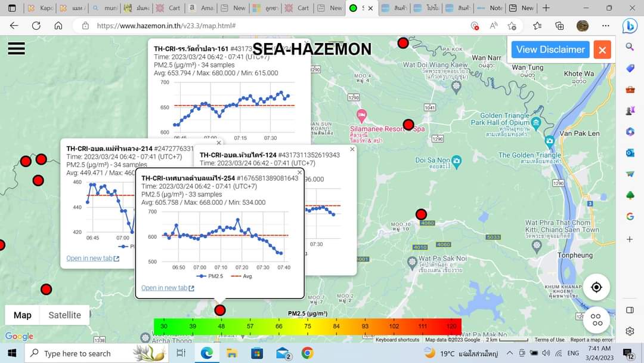Open the hamburger menu on the map

click(x=17, y=48)
